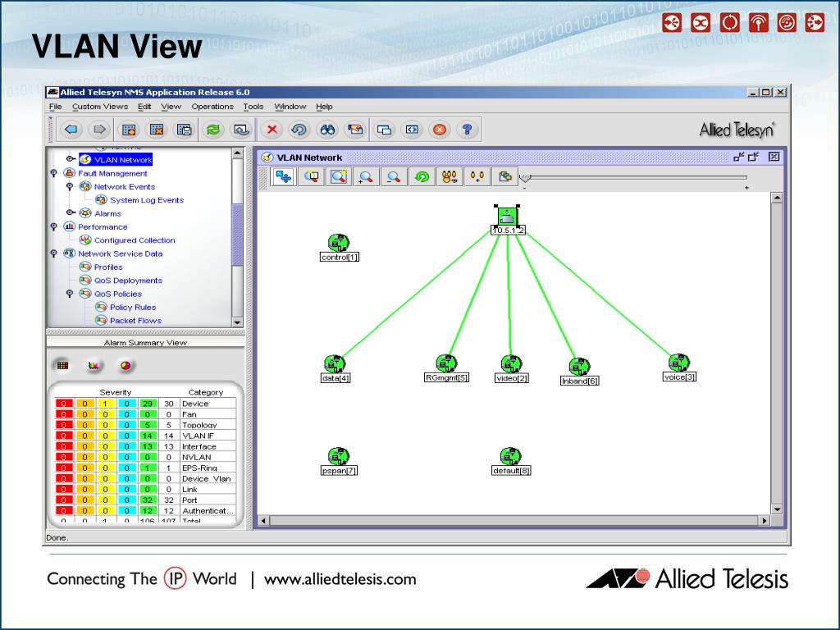Click the green Refresh toolbar icon
The width and height of the screenshot is (840, 630).
click(213, 130)
